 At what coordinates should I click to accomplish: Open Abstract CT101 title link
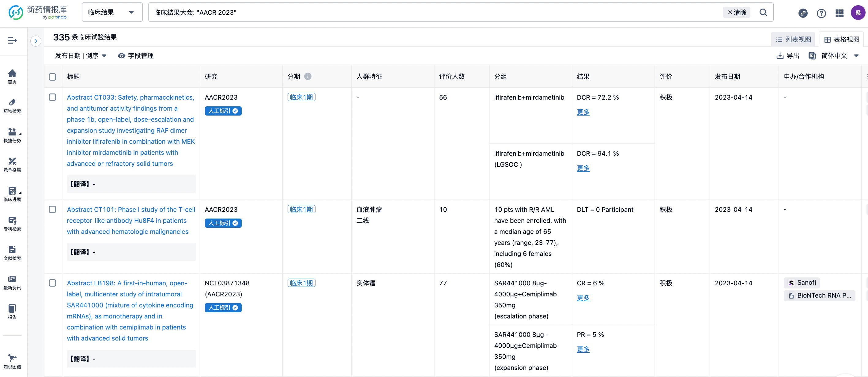[x=131, y=221]
